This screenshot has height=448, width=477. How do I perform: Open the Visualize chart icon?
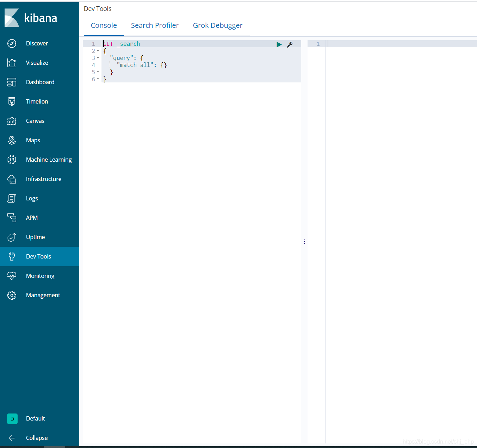coord(12,63)
